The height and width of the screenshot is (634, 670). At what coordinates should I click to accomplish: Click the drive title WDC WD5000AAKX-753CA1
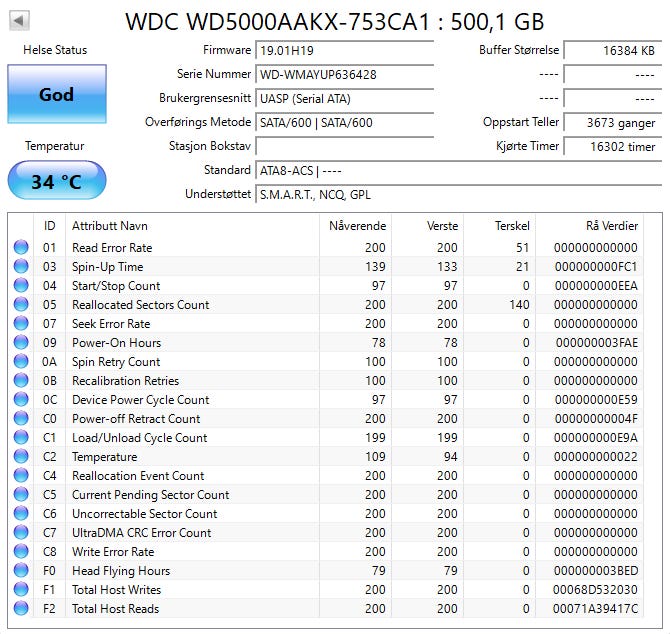point(278,21)
